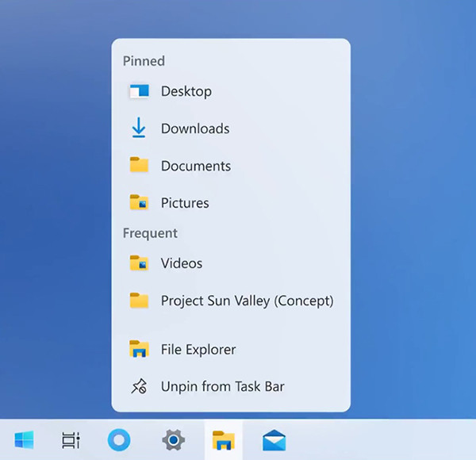Click the blue Downloads arrow icon
This screenshot has width=476, height=460.
[139, 128]
